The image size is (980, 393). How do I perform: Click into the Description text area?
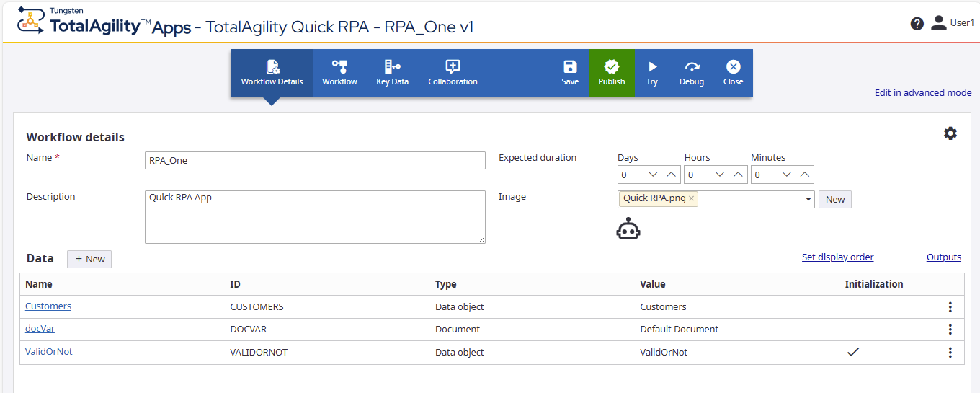point(315,217)
